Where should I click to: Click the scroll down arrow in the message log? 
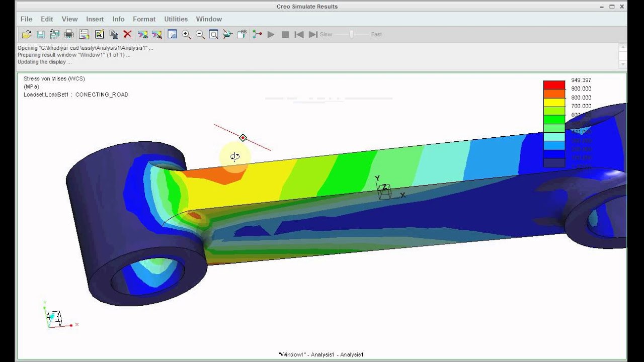point(623,64)
